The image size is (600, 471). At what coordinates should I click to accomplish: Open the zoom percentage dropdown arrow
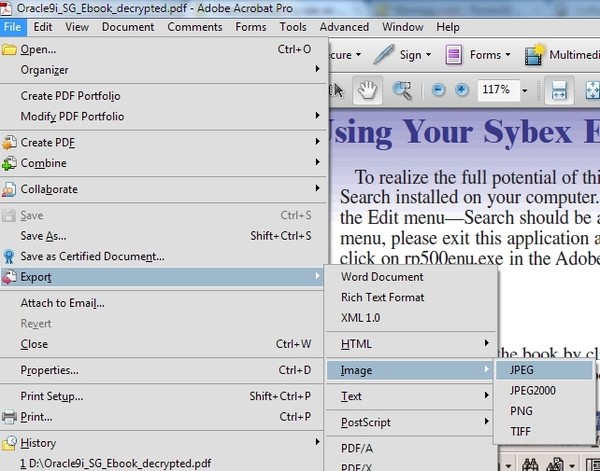[x=525, y=91]
